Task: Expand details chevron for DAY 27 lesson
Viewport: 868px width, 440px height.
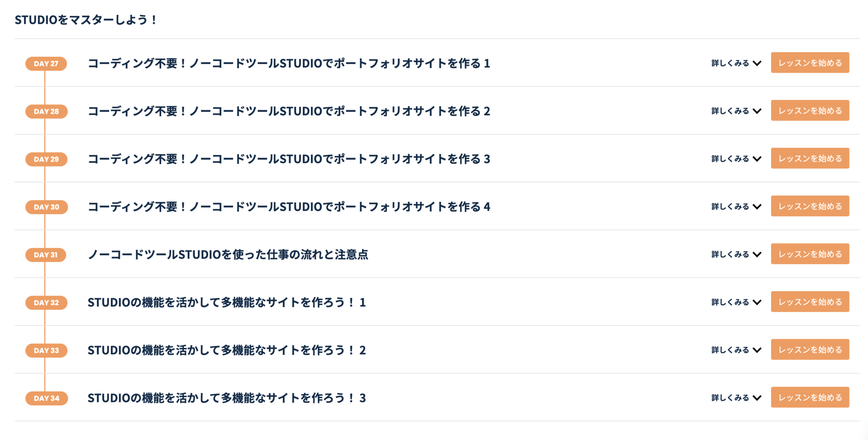Action: [757, 63]
